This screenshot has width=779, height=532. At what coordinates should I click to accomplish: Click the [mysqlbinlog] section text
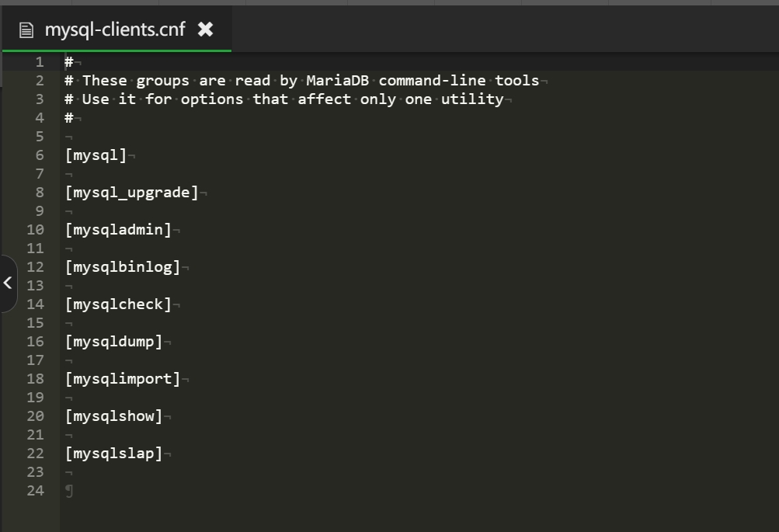coord(123,266)
